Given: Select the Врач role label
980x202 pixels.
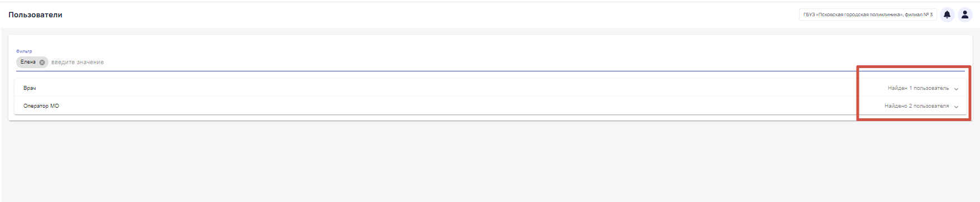Looking at the screenshot, I should coord(30,88).
